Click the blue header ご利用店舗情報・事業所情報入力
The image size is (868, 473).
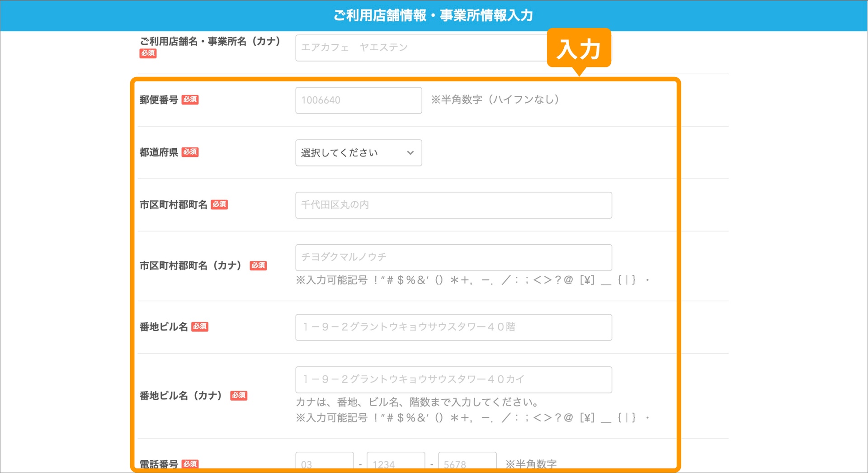pyautogui.click(x=433, y=15)
